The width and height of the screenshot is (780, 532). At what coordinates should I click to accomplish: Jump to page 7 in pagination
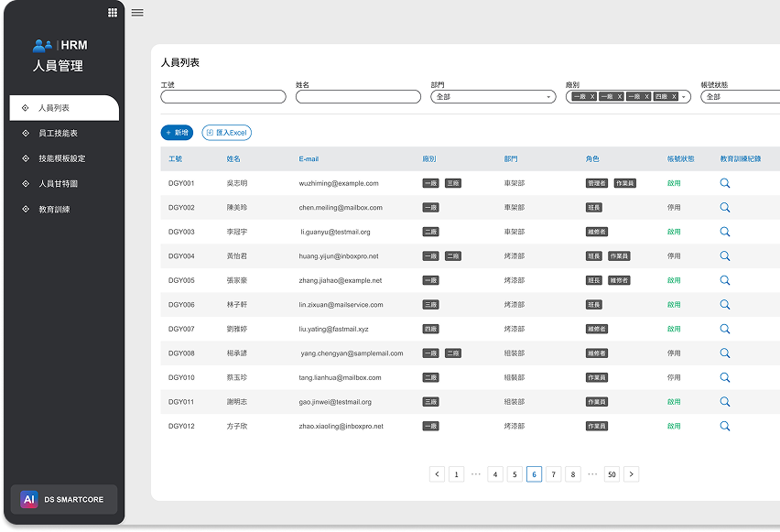[554, 474]
